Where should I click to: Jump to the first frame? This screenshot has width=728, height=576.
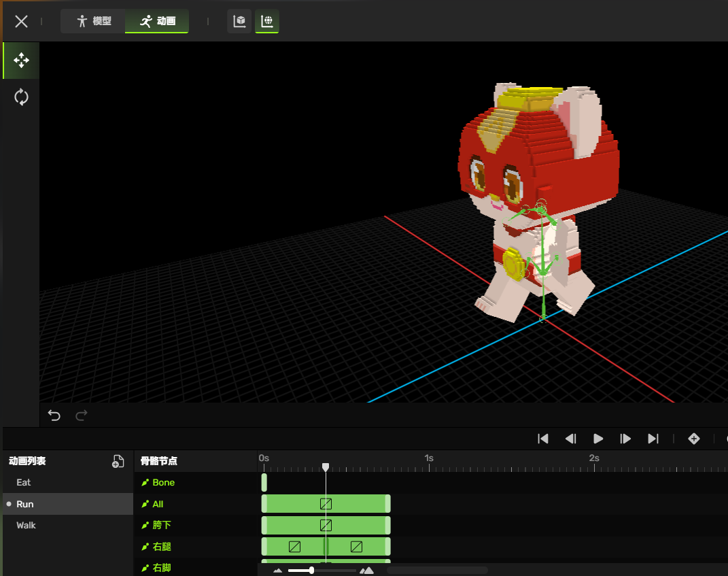pos(542,439)
